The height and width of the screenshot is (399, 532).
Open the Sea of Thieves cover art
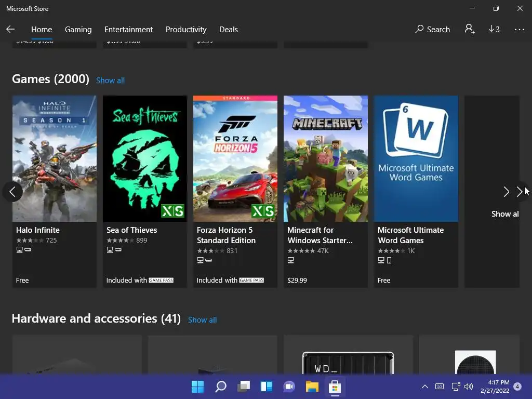pyautogui.click(x=145, y=159)
